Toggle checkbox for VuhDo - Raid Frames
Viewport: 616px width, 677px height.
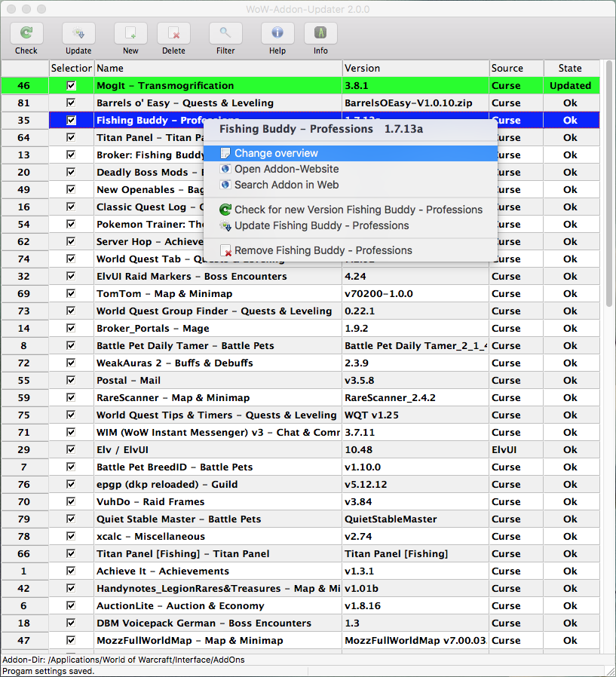(x=71, y=501)
